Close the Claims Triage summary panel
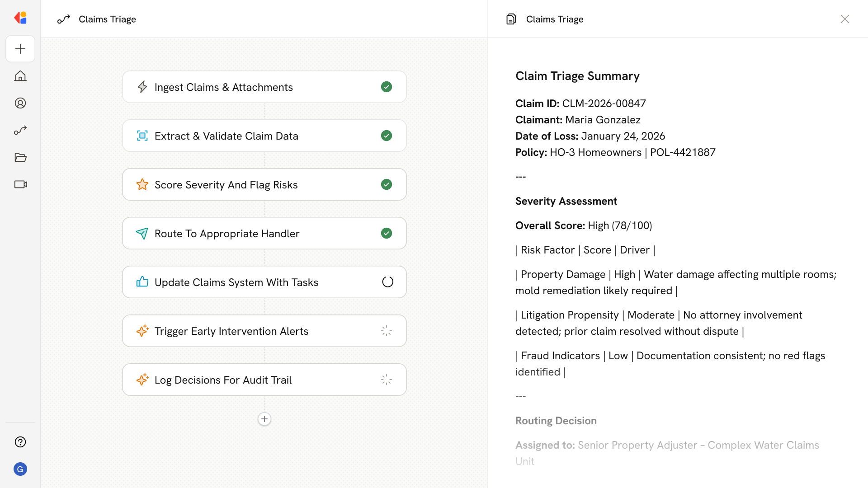Image resolution: width=868 pixels, height=488 pixels. [x=844, y=19]
